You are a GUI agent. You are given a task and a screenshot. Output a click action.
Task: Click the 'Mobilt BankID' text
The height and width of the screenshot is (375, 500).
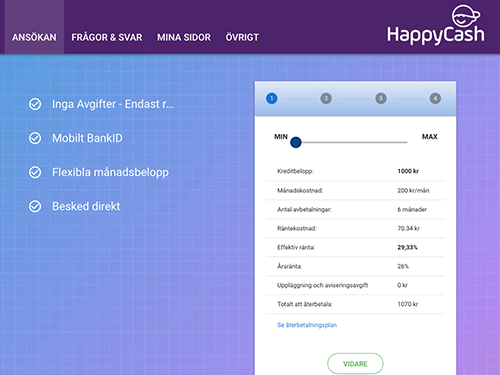tap(87, 138)
